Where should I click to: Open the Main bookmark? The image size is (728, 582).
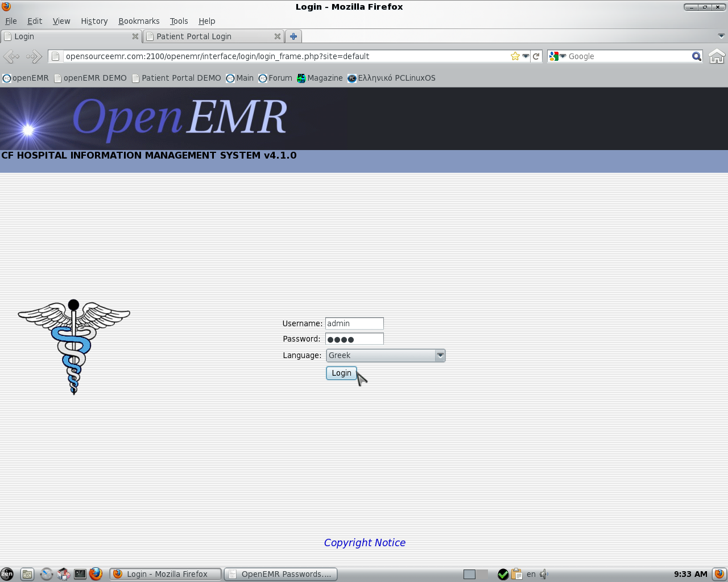(x=240, y=78)
